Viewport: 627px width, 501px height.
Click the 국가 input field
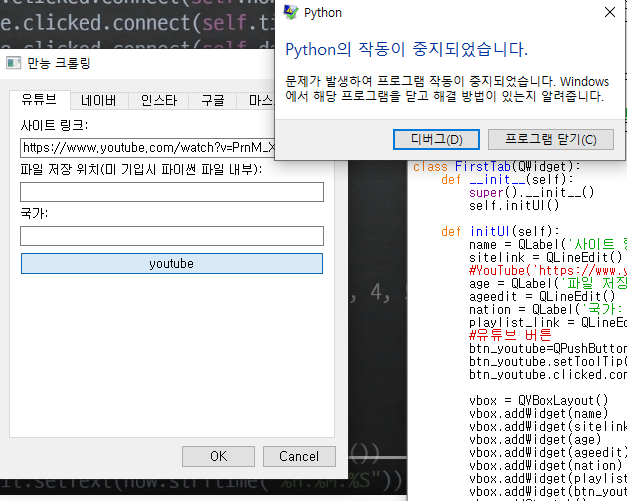point(172,236)
